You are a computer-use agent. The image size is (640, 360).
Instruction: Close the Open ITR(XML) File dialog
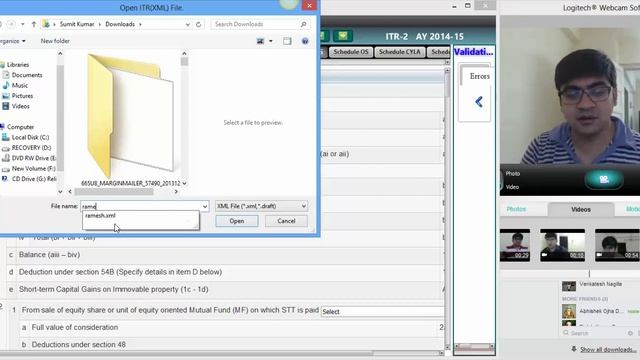click(309, 5)
